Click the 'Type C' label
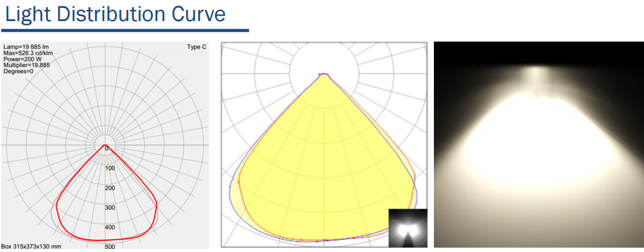This screenshot has height=252, width=644. pyautogui.click(x=196, y=47)
